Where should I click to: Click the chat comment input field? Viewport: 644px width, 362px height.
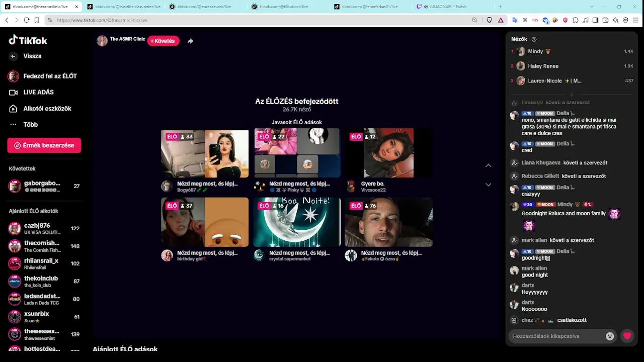[x=555, y=336]
